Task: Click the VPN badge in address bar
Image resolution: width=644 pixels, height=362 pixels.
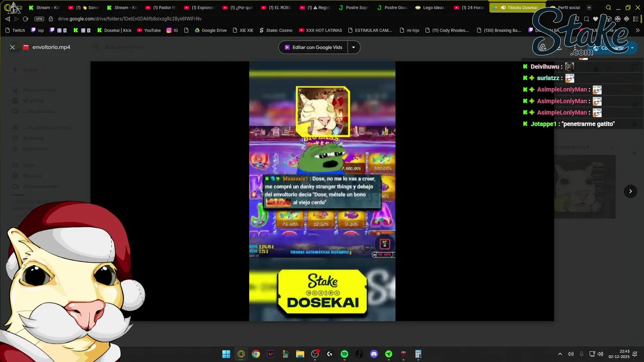Action: [x=39, y=19]
